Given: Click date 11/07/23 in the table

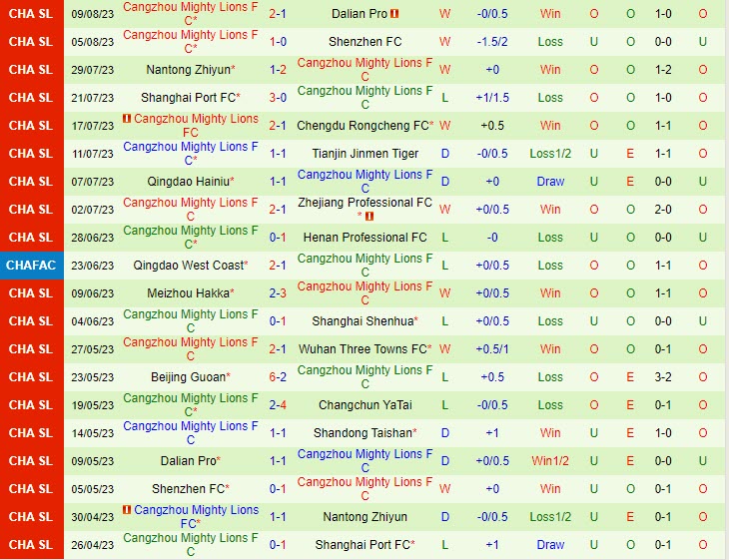Looking at the screenshot, I should point(93,154).
